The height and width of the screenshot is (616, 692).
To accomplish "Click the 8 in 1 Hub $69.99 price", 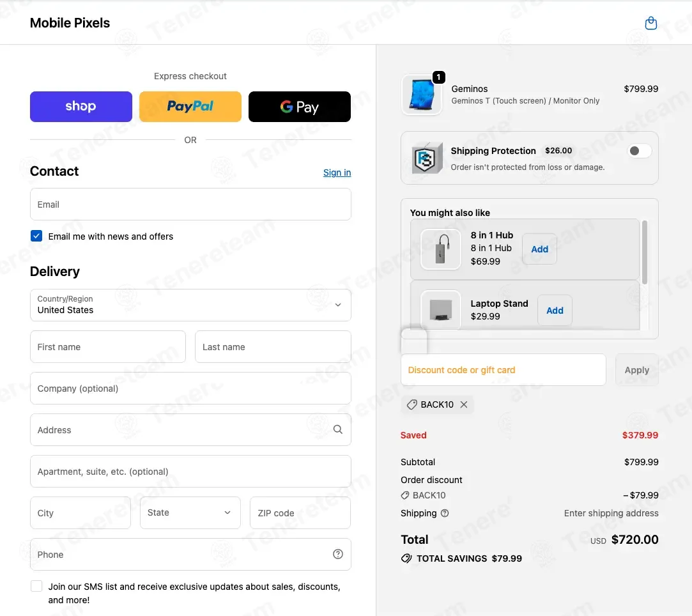I will coord(485,261).
